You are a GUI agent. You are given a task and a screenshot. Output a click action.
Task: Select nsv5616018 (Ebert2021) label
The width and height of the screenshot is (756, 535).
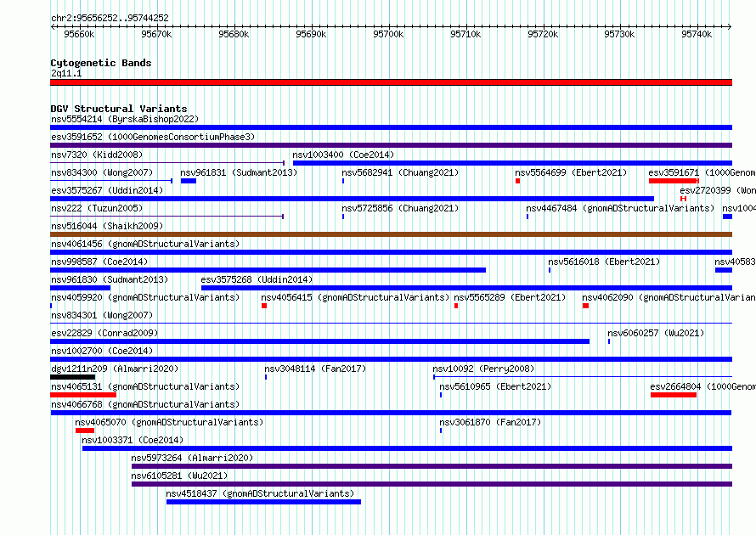(604, 262)
